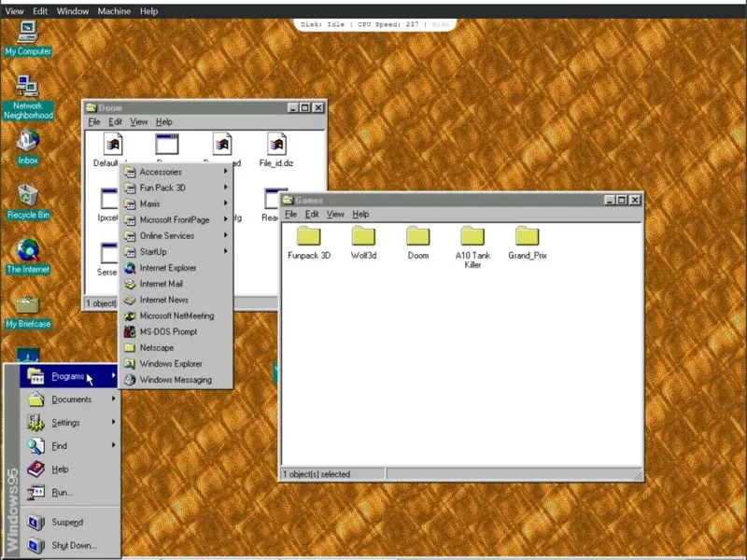Close the Games window
Viewport: 747px width, 560px height.
(635, 200)
